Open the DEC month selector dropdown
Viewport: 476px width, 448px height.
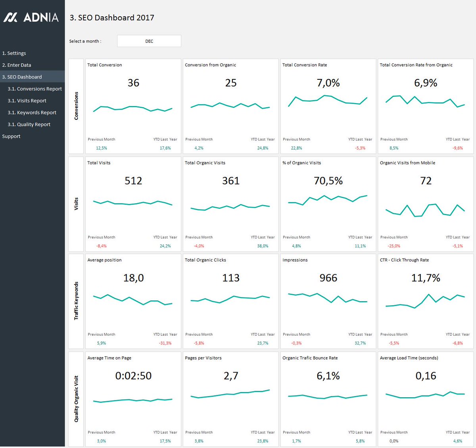(x=149, y=41)
